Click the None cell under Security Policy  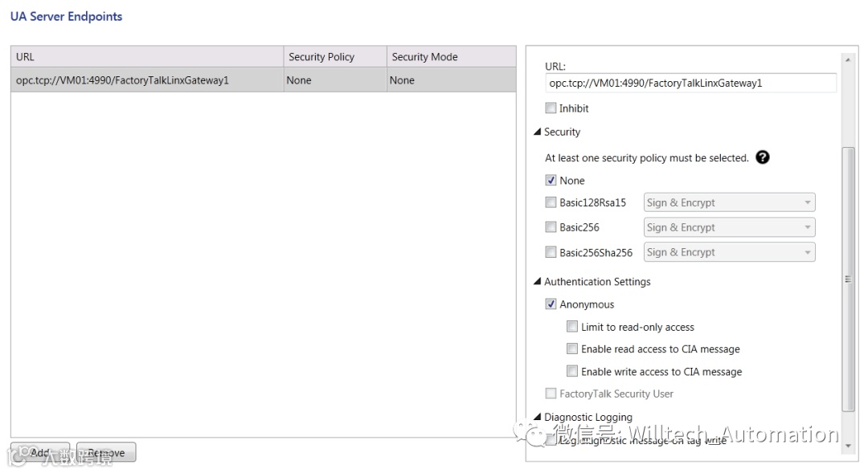(x=335, y=80)
